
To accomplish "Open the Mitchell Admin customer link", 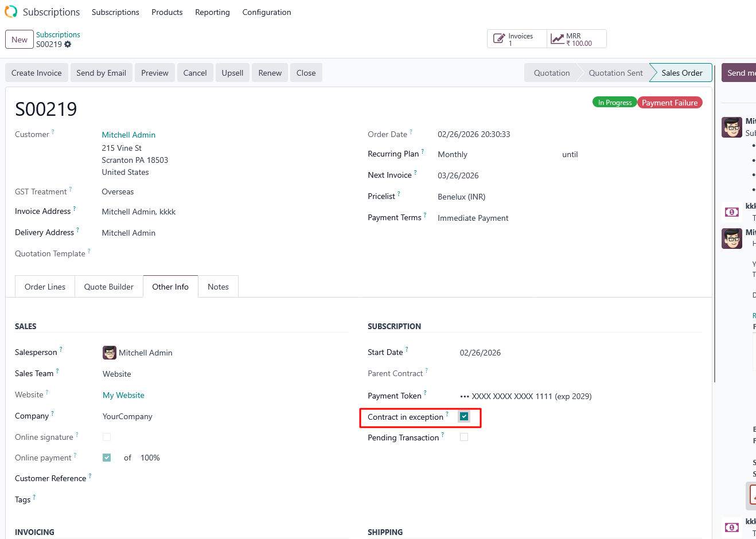I will point(128,135).
